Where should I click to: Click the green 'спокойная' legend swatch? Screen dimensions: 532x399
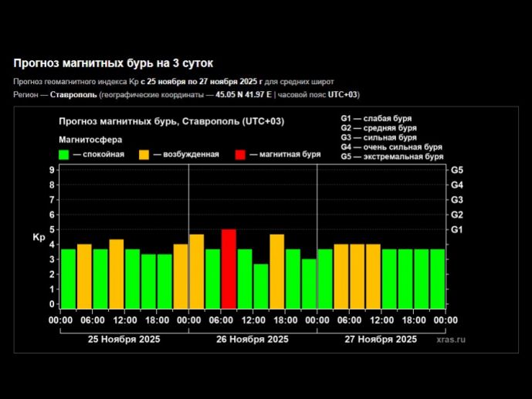(65, 154)
